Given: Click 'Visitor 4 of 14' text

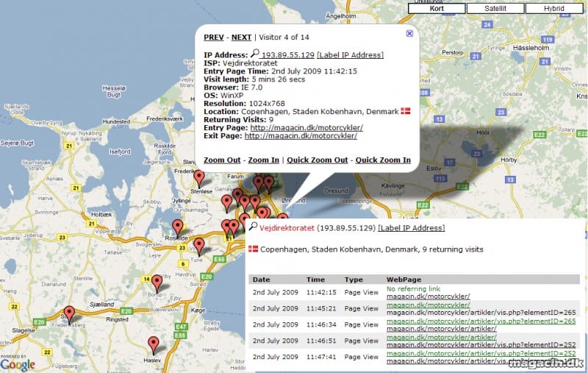Looking at the screenshot, I should [284, 37].
